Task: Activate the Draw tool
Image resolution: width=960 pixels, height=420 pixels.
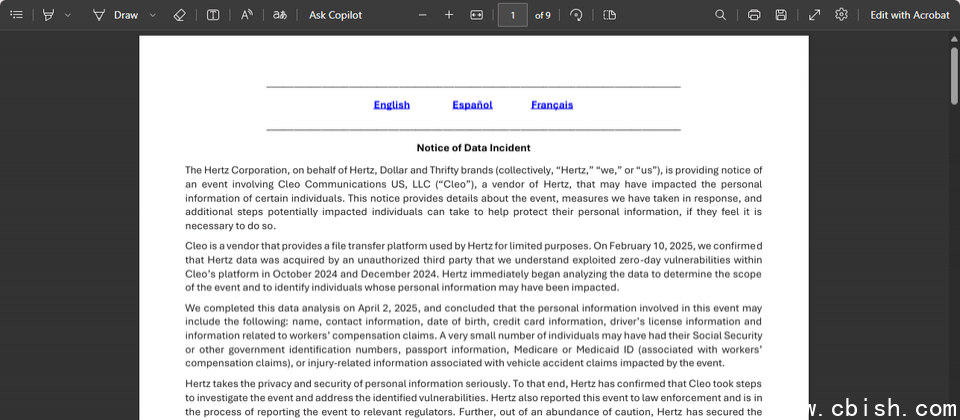Action: (116, 15)
